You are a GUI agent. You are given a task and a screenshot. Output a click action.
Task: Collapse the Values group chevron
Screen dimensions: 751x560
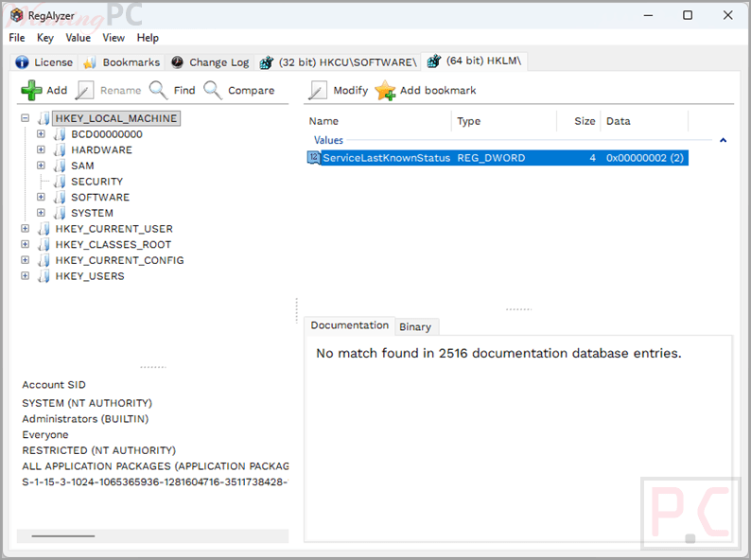(x=724, y=140)
